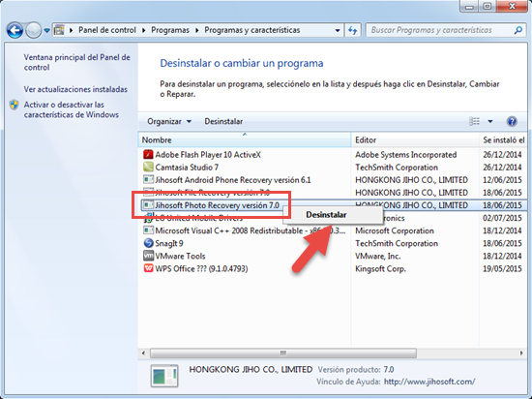Click the Camtasia Studio 7 icon
The height and width of the screenshot is (399, 532).
coord(148,168)
